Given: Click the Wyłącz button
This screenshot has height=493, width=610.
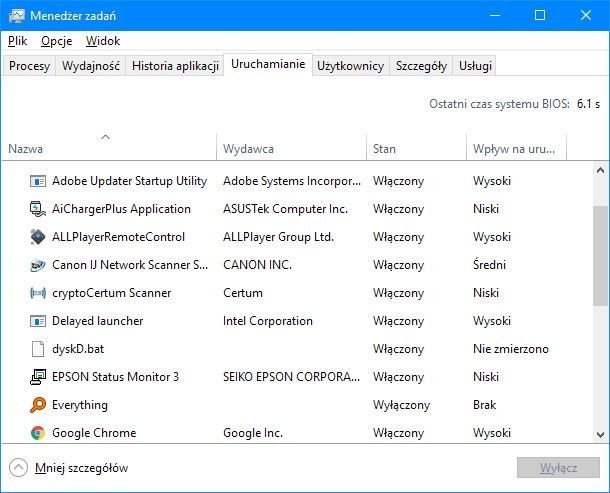Looking at the screenshot, I should pos(558,468).
